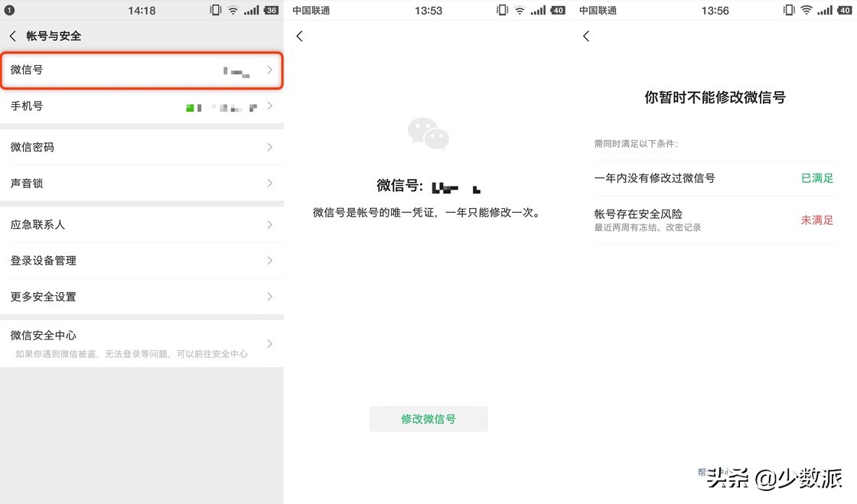
Task: Open 应急联系人 settings
Action: [142, 225]
